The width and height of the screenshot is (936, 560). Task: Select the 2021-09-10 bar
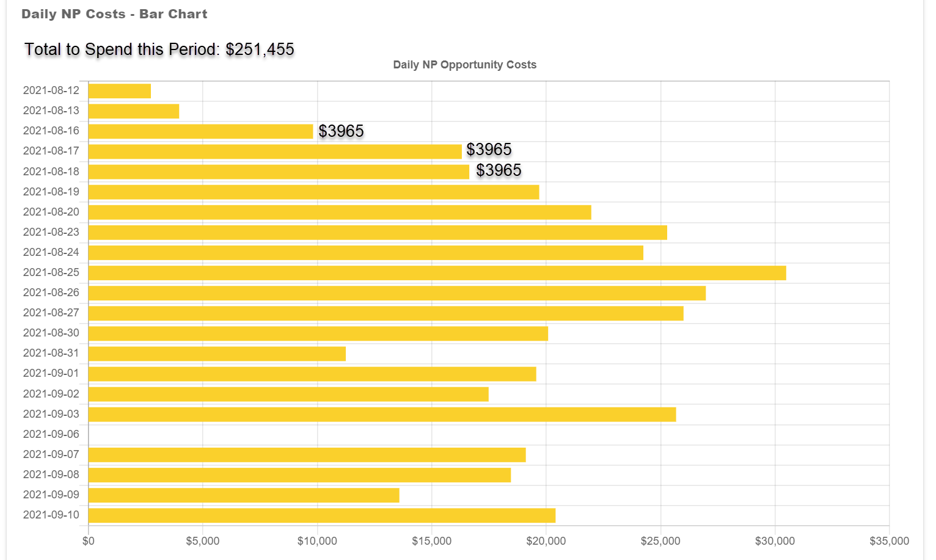point(322,515)
